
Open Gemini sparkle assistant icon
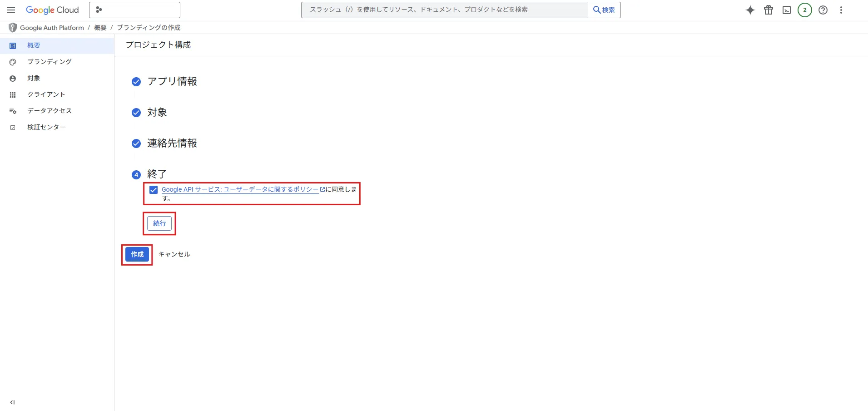tap(750, 10)
